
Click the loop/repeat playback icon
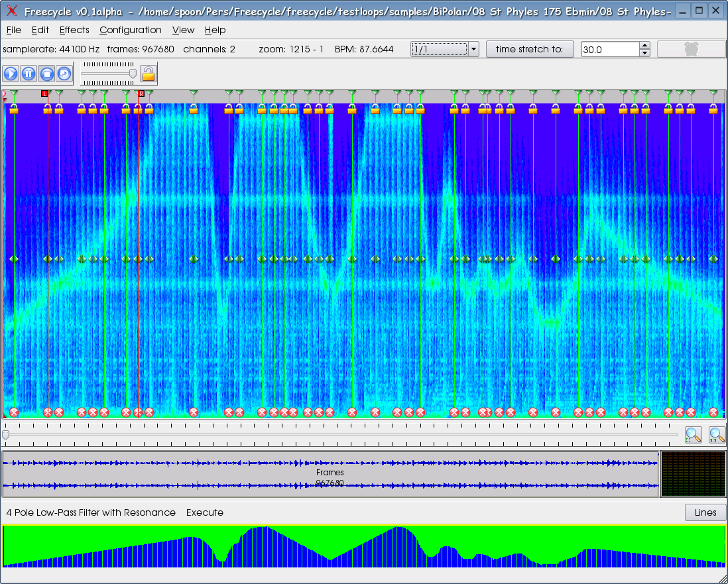(64, 74)
